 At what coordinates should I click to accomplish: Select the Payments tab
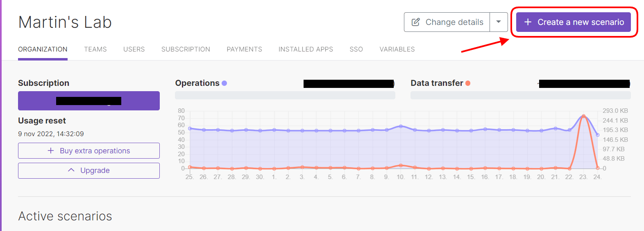(244, 49)
